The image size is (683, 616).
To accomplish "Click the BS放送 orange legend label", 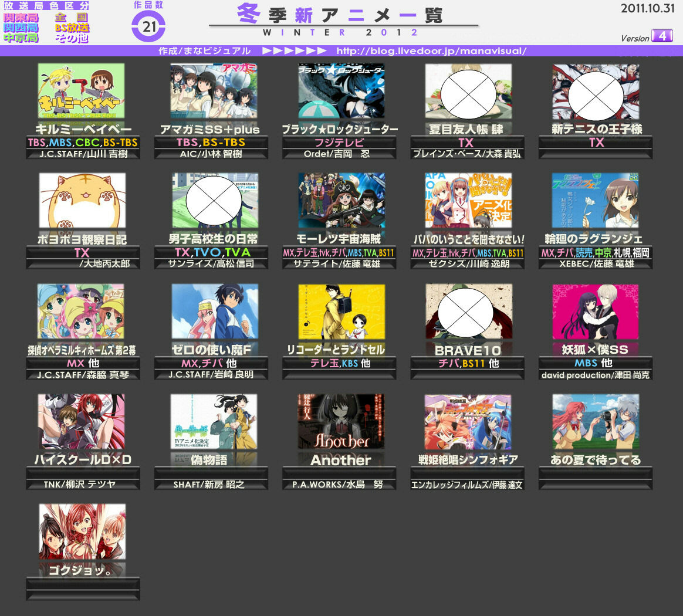I will click(x=72, y=28).
